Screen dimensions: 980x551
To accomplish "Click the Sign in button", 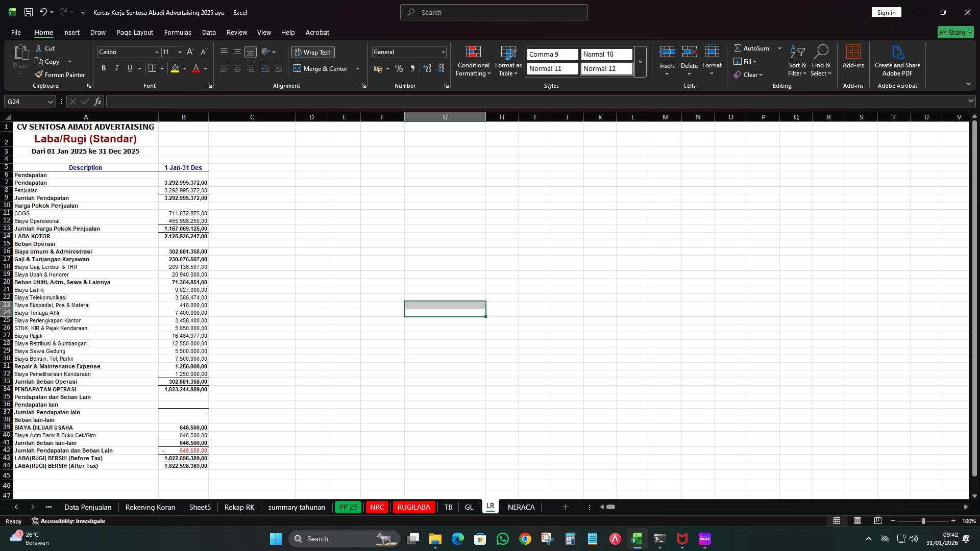I will [x=886, y=12].
